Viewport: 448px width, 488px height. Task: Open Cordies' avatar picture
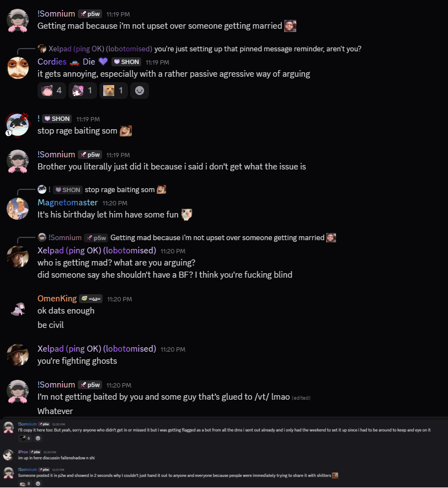coord(18,68)
